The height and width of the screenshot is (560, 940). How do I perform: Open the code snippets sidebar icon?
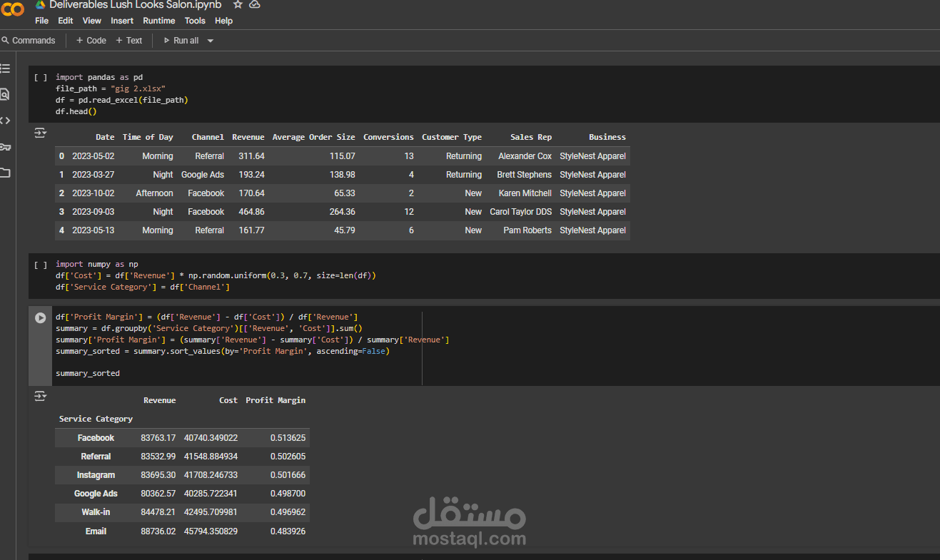pyautogui.click(x=5, y=121)
